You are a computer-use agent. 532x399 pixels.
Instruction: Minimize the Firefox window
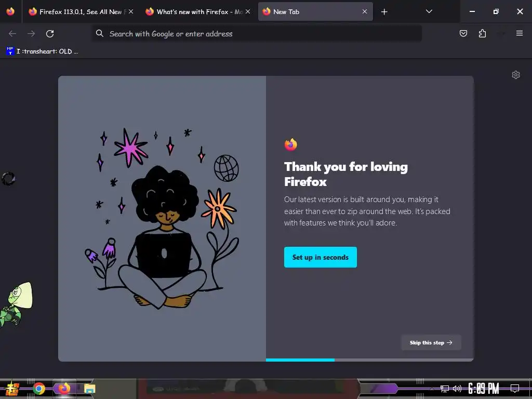(472, 11)
